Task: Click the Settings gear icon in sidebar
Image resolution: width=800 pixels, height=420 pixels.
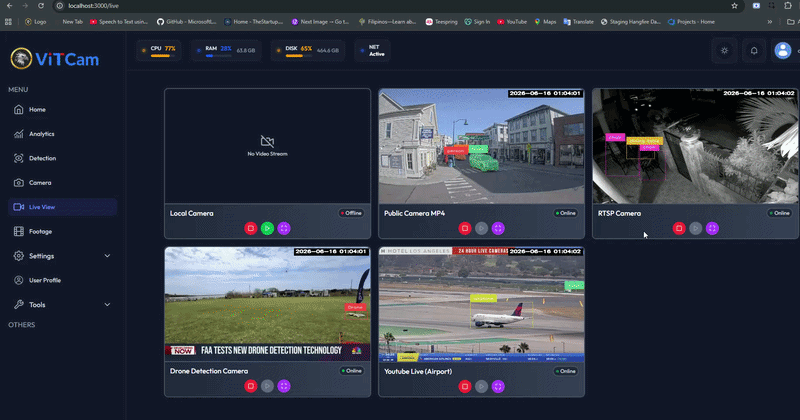Action: point(19,256)
